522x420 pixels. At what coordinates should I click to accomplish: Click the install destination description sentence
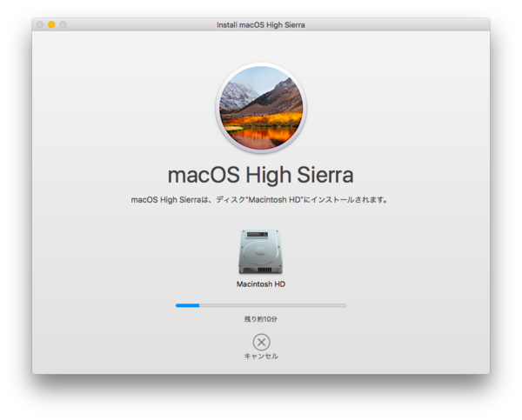[x=260, y=200]
